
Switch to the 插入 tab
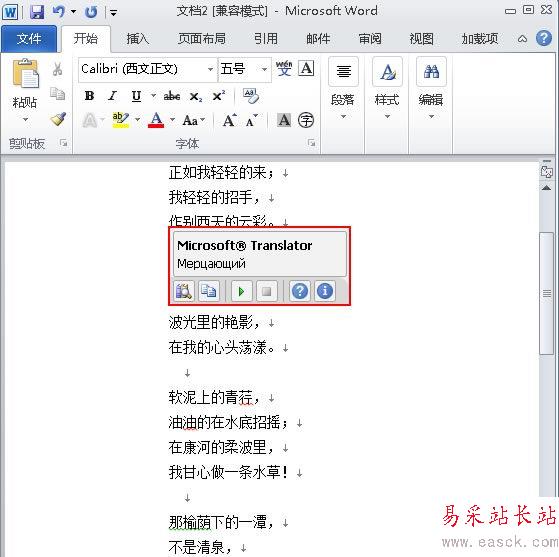(138, 39)
